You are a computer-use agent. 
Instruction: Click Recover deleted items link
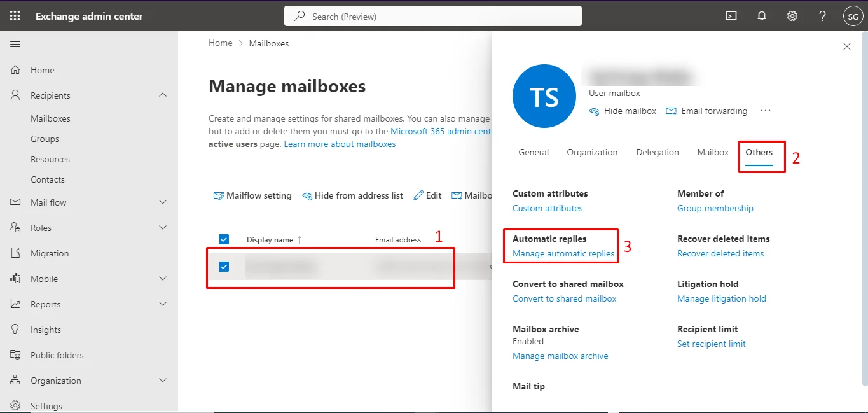(720, 253)
